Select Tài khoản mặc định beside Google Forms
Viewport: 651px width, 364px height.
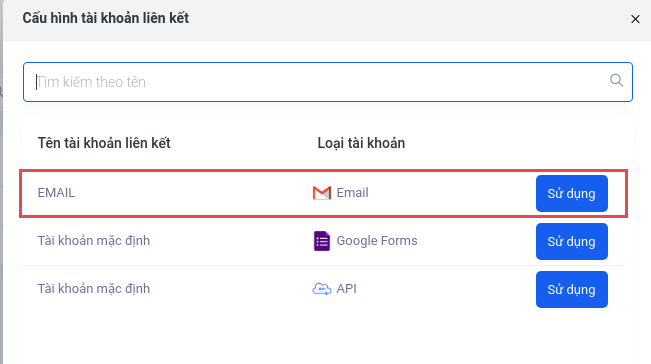94,241
